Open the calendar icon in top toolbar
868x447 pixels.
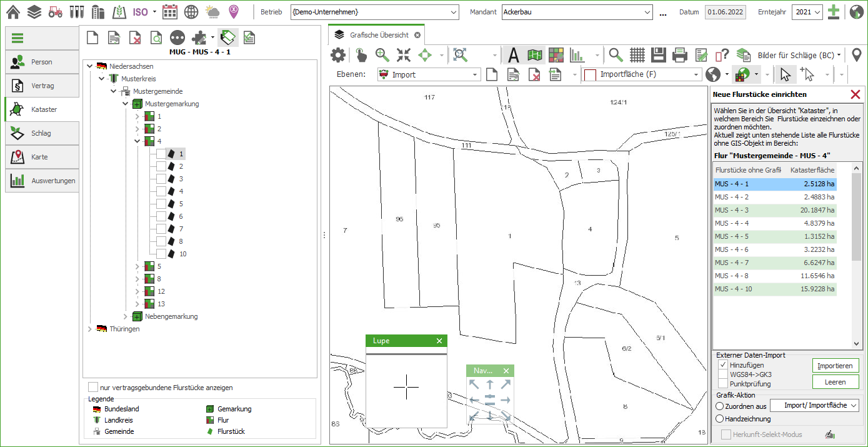click(169, 12)
